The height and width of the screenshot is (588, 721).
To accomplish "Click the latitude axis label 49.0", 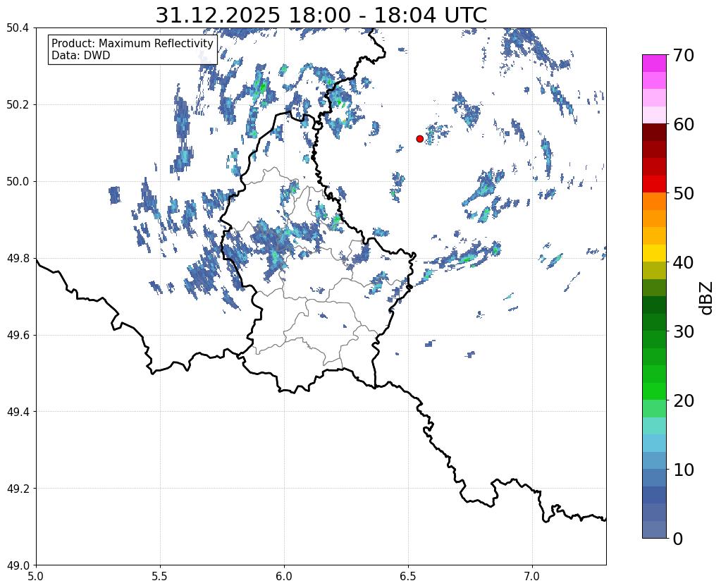I will click(18, 565).
